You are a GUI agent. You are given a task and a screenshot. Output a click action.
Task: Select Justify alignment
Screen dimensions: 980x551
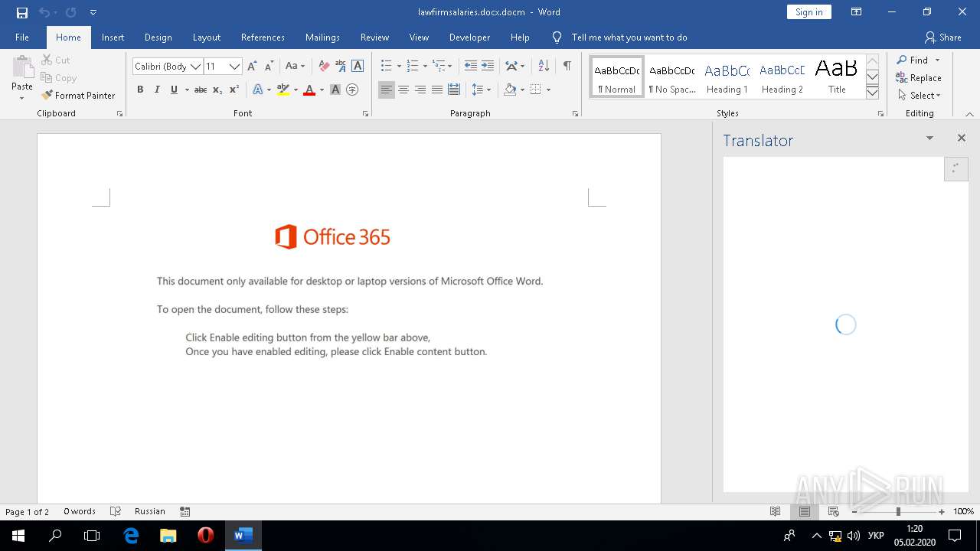tap(437, 90)
